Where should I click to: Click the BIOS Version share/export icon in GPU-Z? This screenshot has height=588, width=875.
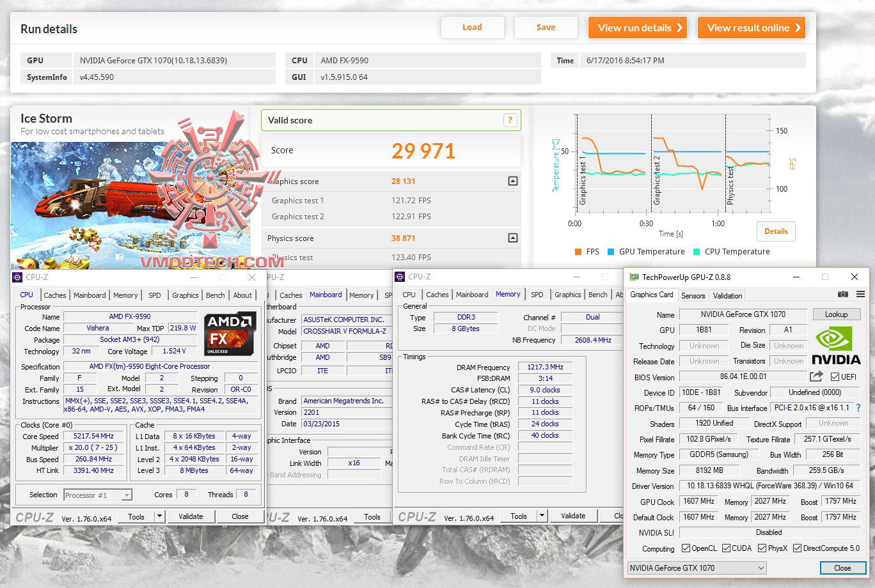click(x=816, y=376)
